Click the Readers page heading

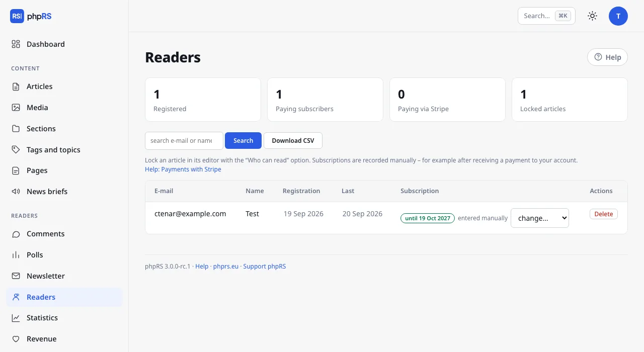(173, 57)
